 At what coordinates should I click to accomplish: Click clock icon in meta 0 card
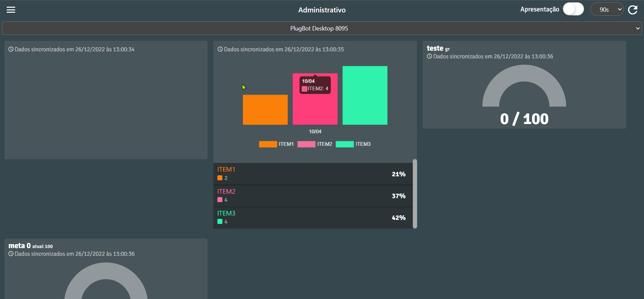tap(11, 254)
